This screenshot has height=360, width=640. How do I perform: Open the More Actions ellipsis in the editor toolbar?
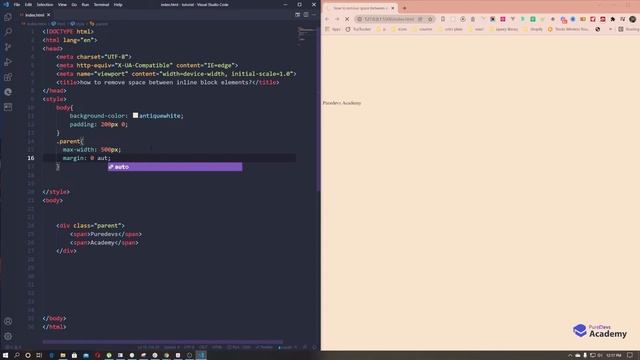tap(314, 15)
